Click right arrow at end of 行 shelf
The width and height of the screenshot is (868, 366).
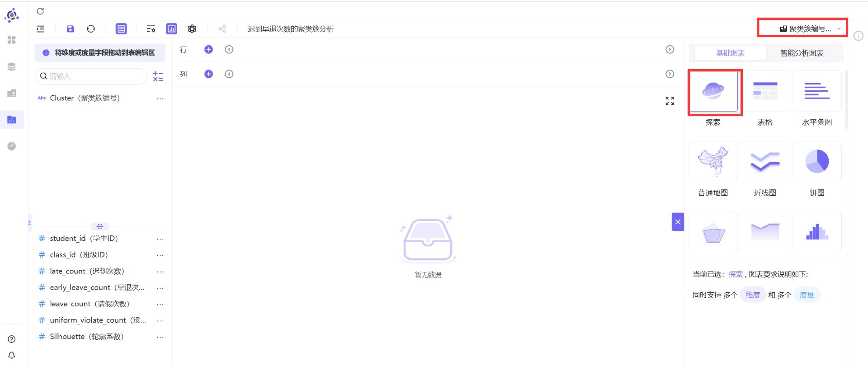[x=670, y=50]
